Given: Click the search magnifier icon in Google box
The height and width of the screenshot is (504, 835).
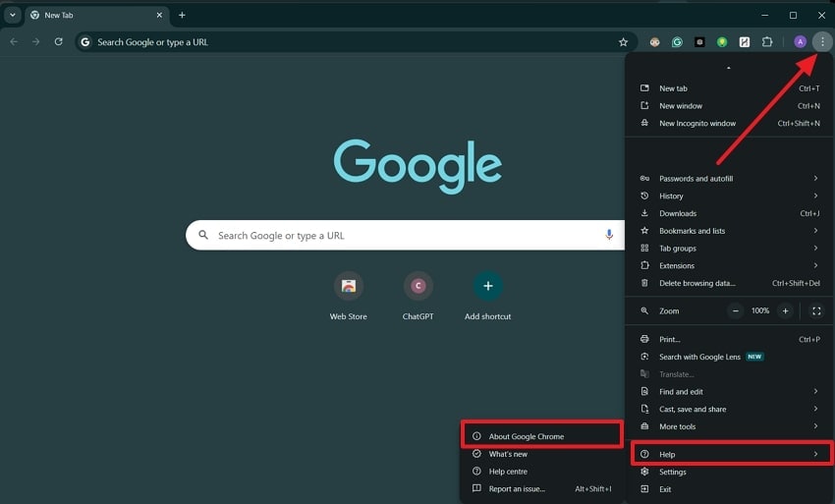Looking at the screenshot, I should [x=203, y=235].
